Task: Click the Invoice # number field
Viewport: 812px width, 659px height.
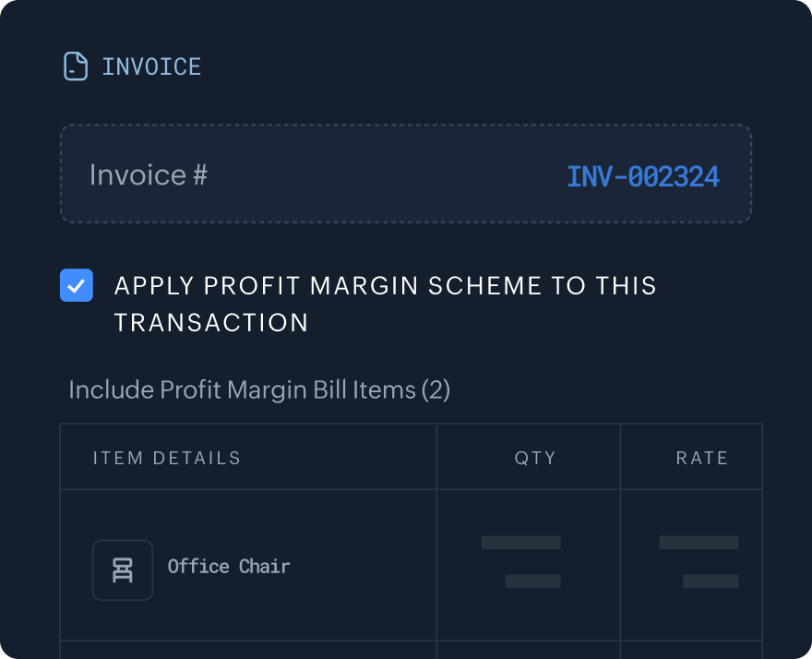Action: pos(406,174)
